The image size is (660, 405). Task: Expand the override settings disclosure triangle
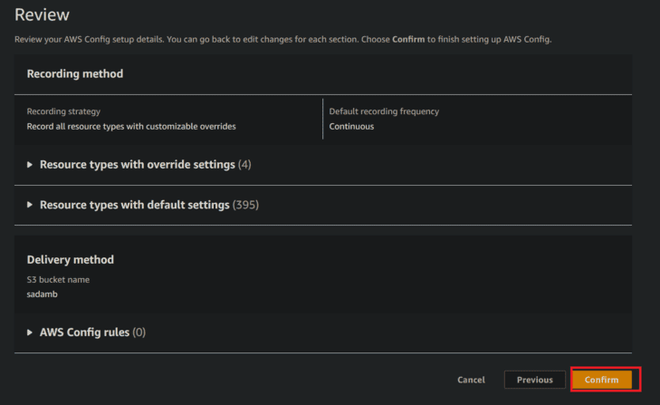30,164
